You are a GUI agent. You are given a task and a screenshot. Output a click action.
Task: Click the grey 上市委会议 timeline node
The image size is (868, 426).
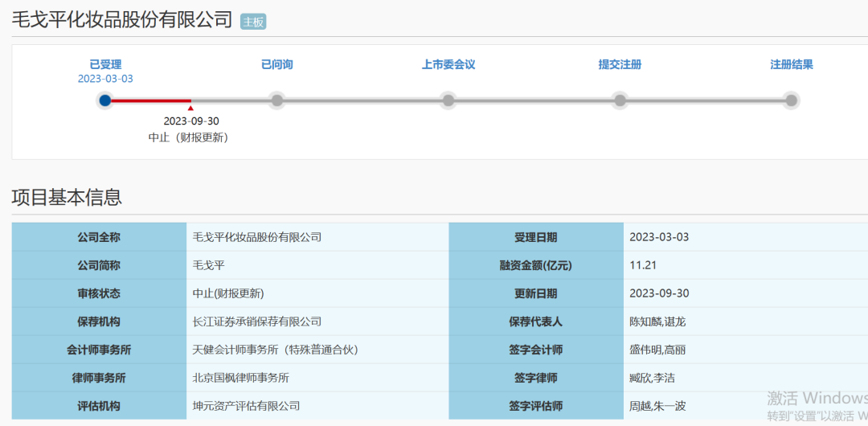(x=448, y=100)
